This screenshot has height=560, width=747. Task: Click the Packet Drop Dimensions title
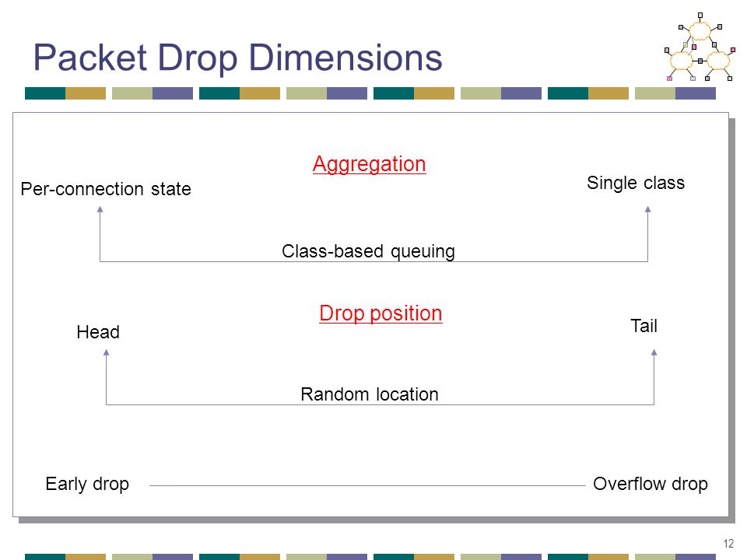pos(238,58)
